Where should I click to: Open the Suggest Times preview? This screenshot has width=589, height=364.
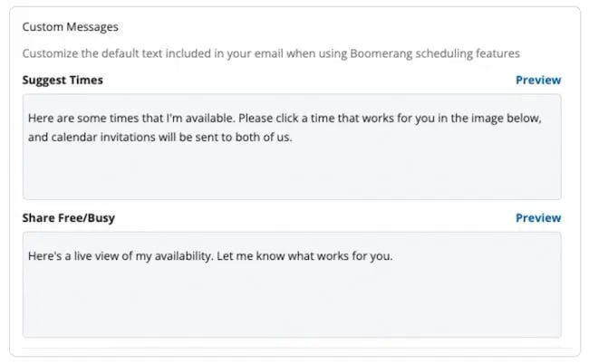[537, 80]
